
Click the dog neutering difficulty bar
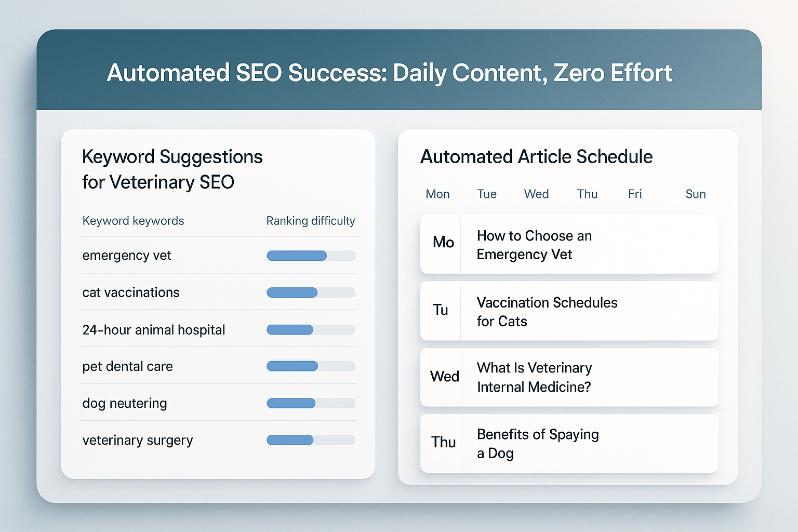[311, 403]
